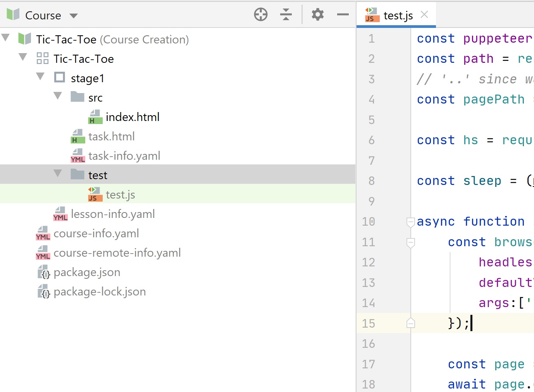Fold the async function code block
The width and height of the screenshot is (534, 392).
tap(411, 222)
